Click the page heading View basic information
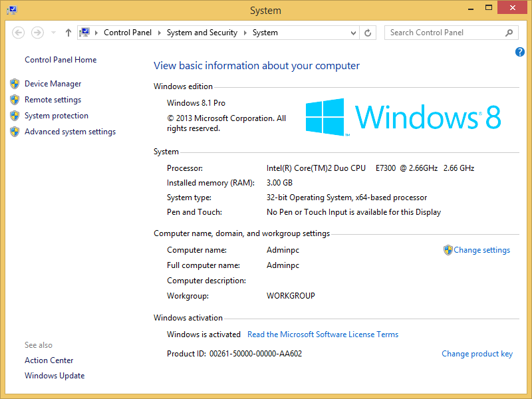This screenshot has height=399, width=532. click(x=257, y=65)
